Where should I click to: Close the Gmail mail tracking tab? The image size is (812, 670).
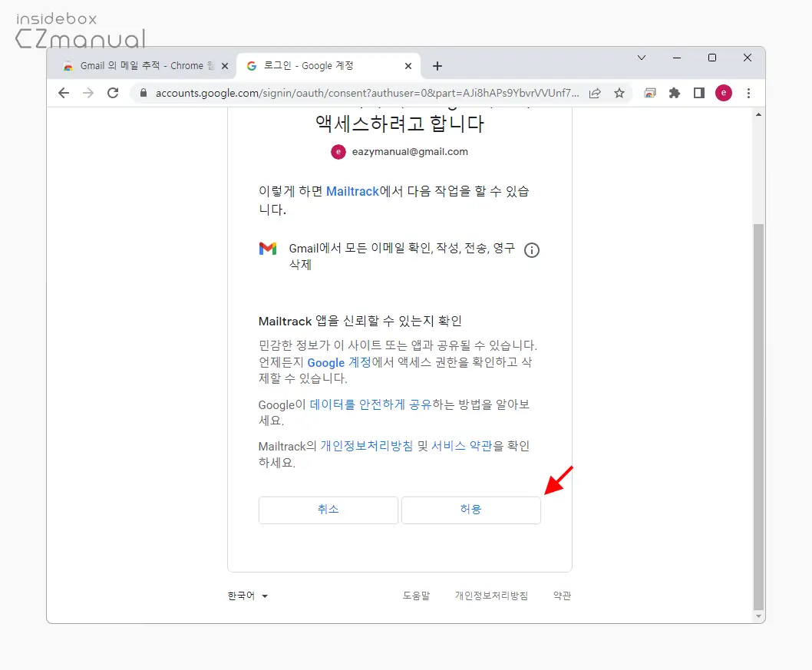[225, 66]
